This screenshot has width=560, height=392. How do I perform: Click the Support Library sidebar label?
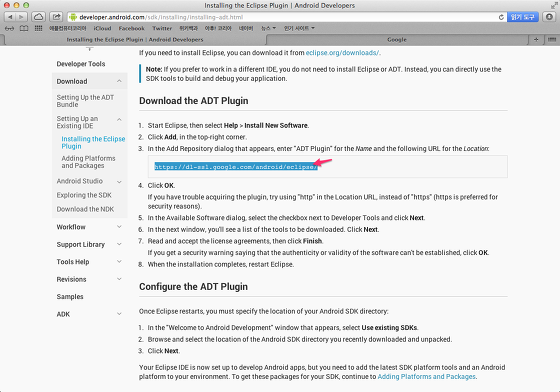pyautogui.click(x=80, y=245)
